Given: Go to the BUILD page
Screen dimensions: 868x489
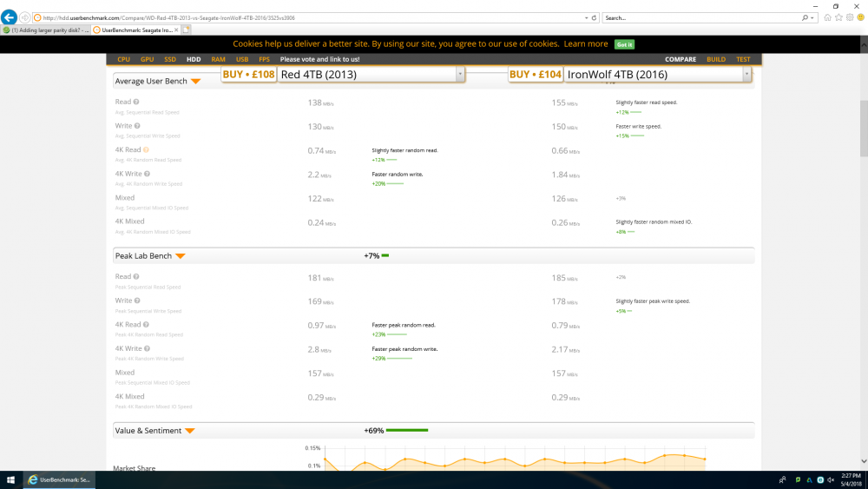Looking at the screenshot, I should (716, 59).
